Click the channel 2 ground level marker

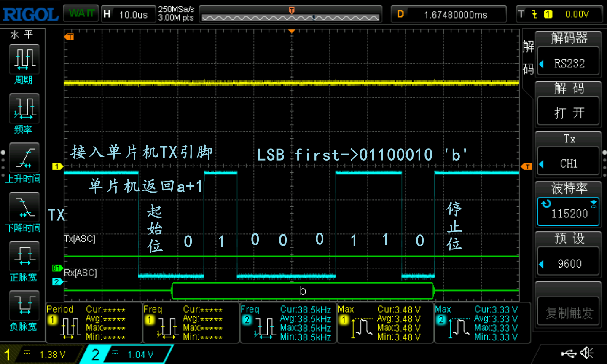(x=57, y=282)
